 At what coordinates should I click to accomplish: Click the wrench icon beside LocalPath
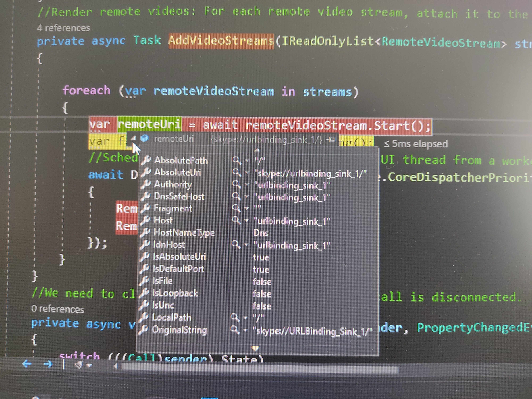coord(144,317)
